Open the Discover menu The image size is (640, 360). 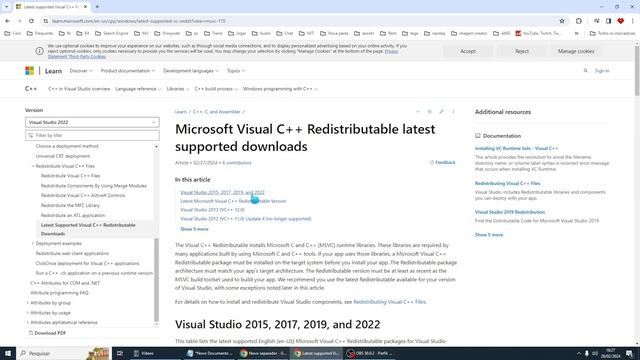(x=81, y=71)
